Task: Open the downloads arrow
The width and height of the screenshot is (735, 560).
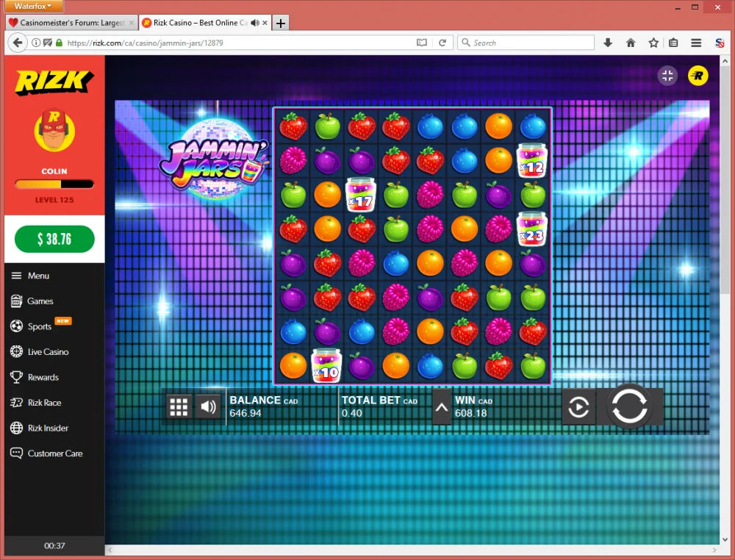Action: [608, 43]
